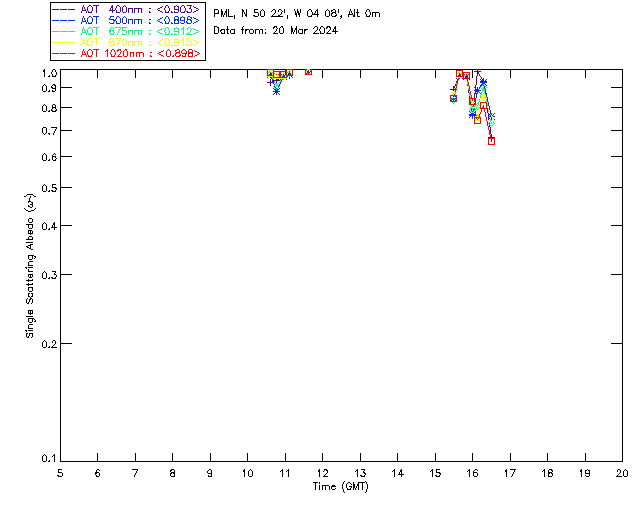Click the AOT 1020nm legend entry
The height and width of the screenshot is (512, 640).
pos(140,53)
